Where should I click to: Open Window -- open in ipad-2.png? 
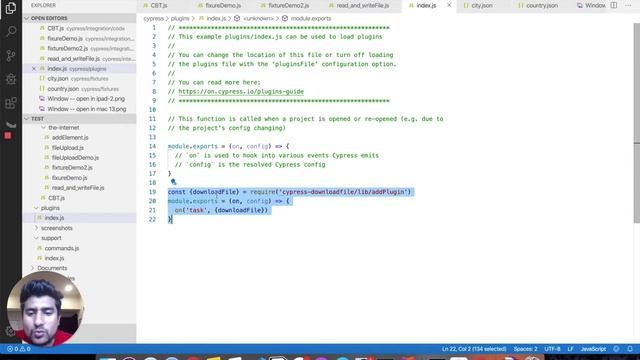tap(80, 99)
